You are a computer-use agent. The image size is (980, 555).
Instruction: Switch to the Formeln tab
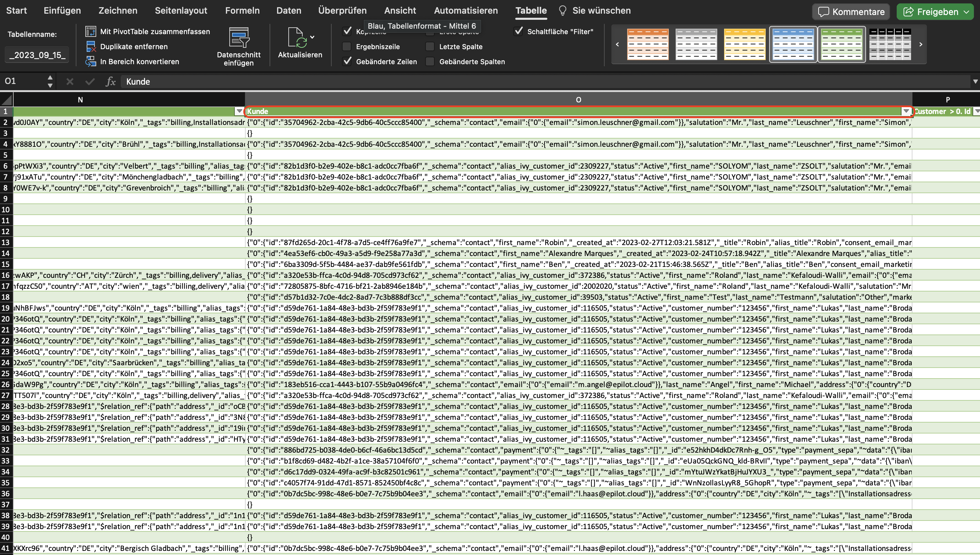(x=242, y=11)
